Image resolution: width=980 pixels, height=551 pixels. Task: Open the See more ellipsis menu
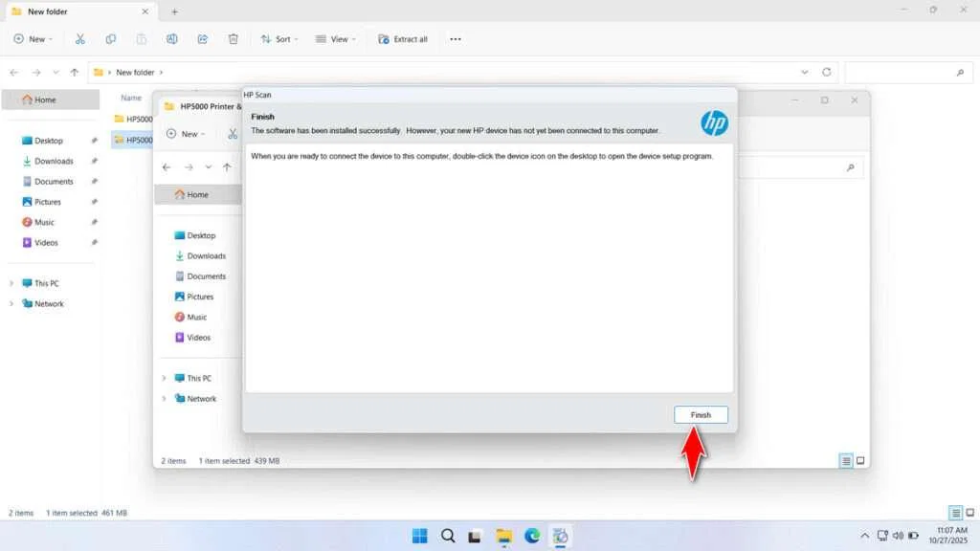pos(456,39)
